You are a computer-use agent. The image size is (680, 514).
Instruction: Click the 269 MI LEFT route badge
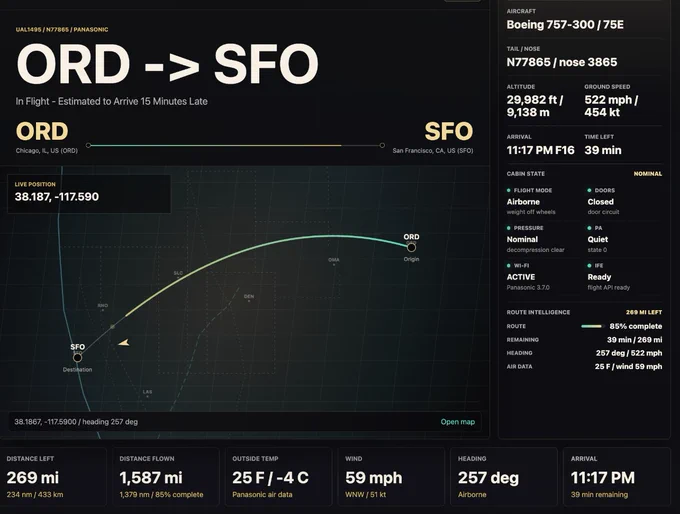(x=644, y=312)
